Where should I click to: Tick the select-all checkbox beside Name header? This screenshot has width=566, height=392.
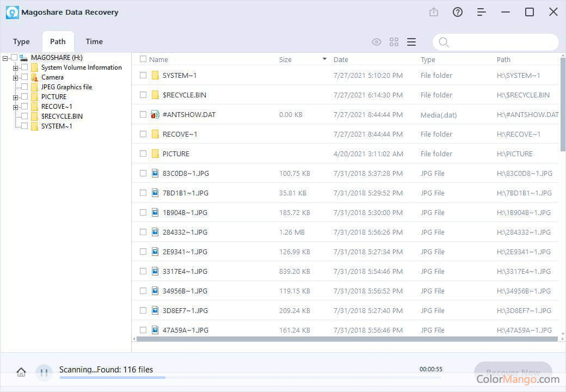point(143,59)
